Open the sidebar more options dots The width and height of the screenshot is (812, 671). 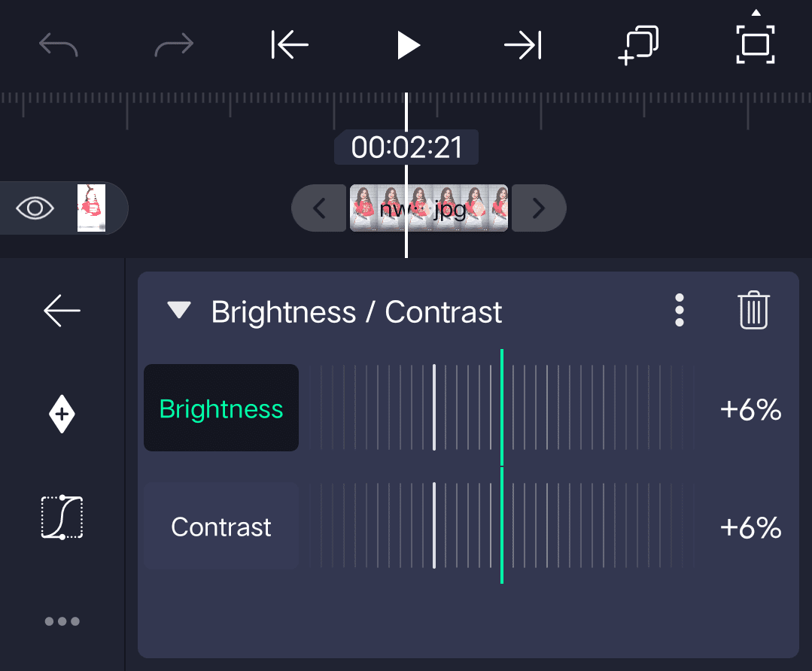tap(62, 621)
